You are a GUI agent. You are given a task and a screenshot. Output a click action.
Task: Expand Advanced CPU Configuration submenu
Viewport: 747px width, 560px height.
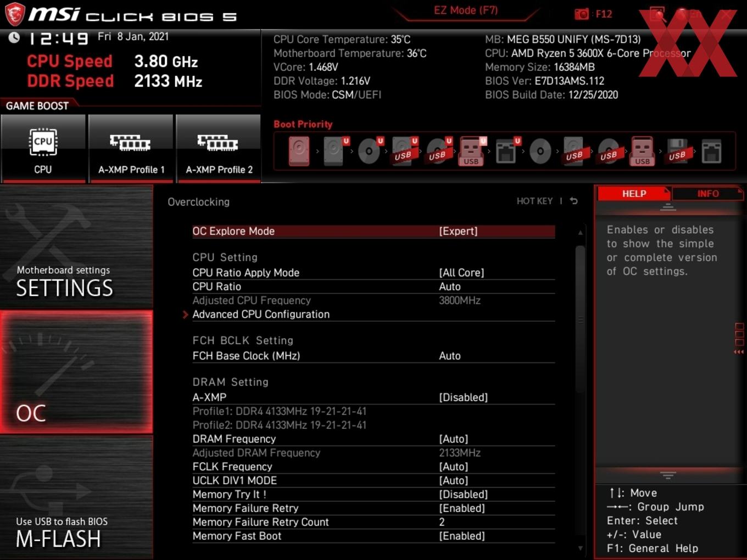374,315
